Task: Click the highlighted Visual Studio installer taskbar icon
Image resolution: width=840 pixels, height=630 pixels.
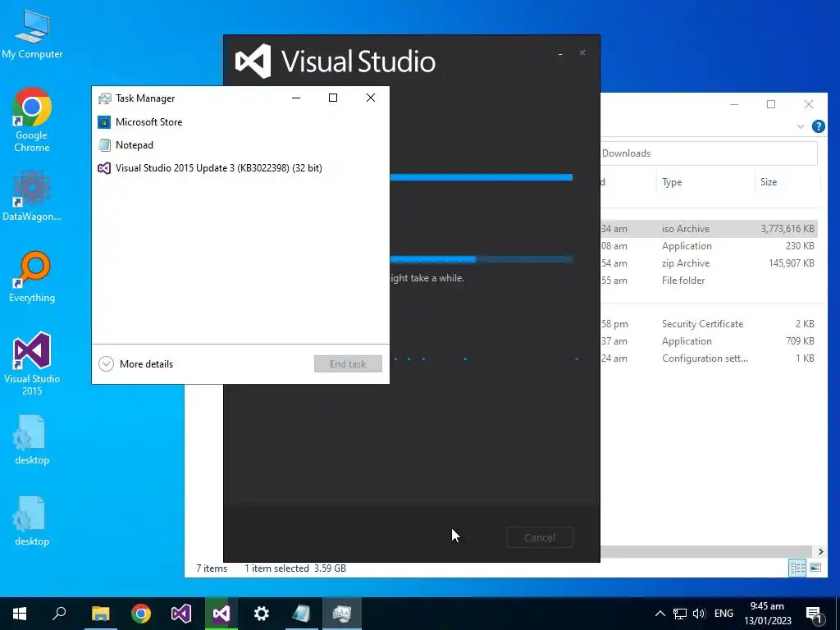Action: pos(221,614)
